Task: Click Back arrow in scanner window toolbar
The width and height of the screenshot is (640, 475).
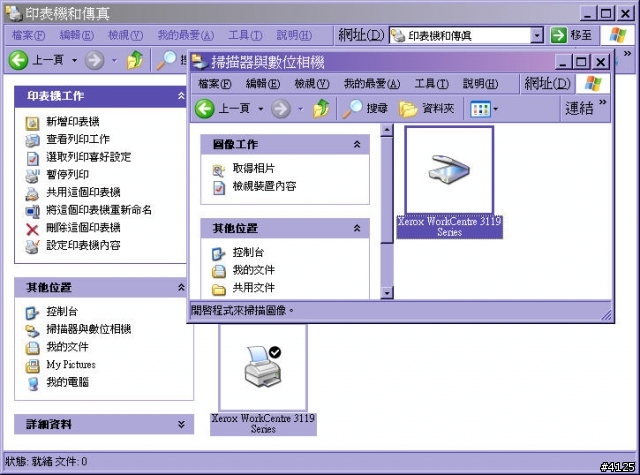Action: tap(204, 109)
